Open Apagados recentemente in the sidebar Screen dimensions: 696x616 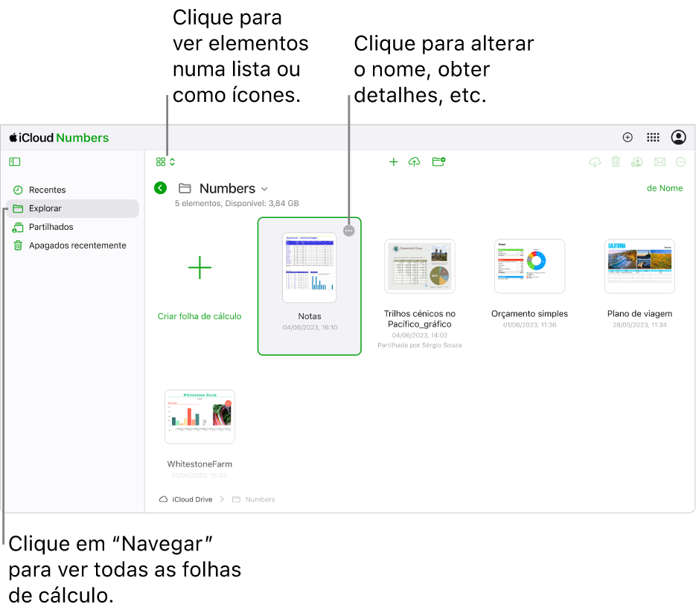(73, 246)
